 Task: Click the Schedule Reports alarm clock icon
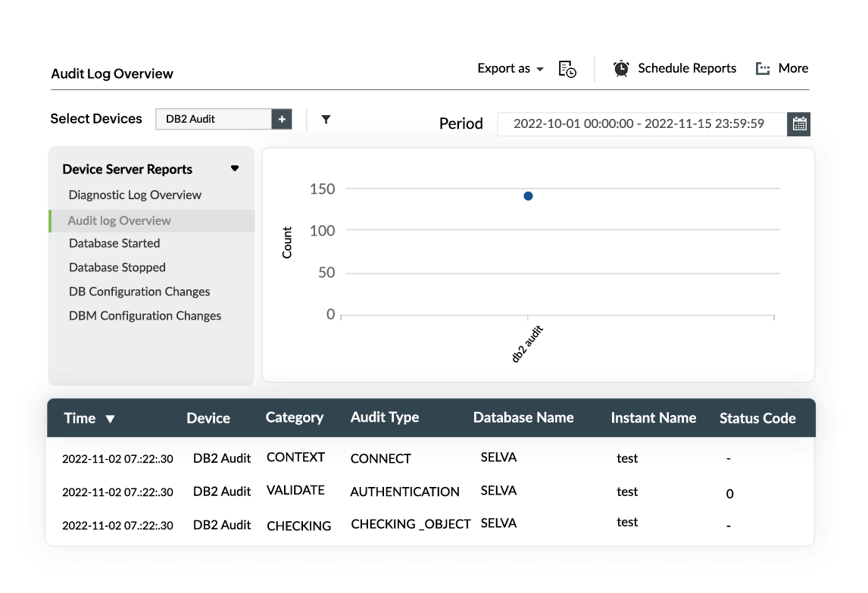click(x=621, y=68)
